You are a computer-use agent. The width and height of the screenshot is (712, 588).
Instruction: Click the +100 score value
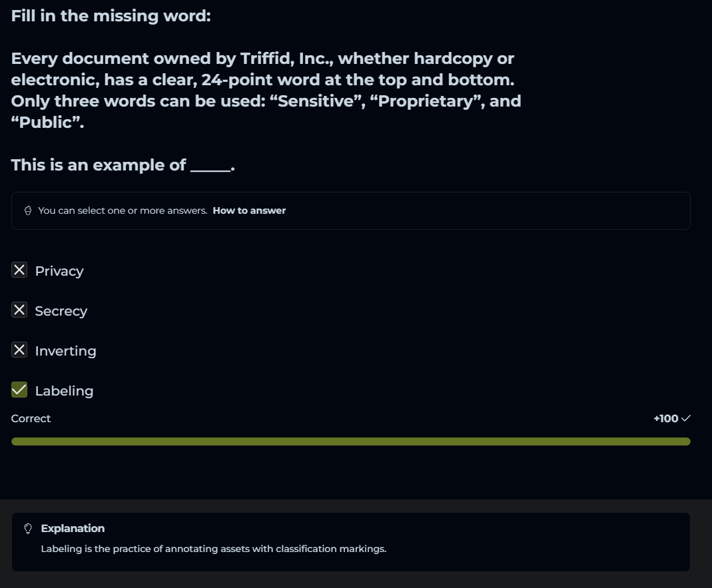pyautogui.click(x=665, y=418)
